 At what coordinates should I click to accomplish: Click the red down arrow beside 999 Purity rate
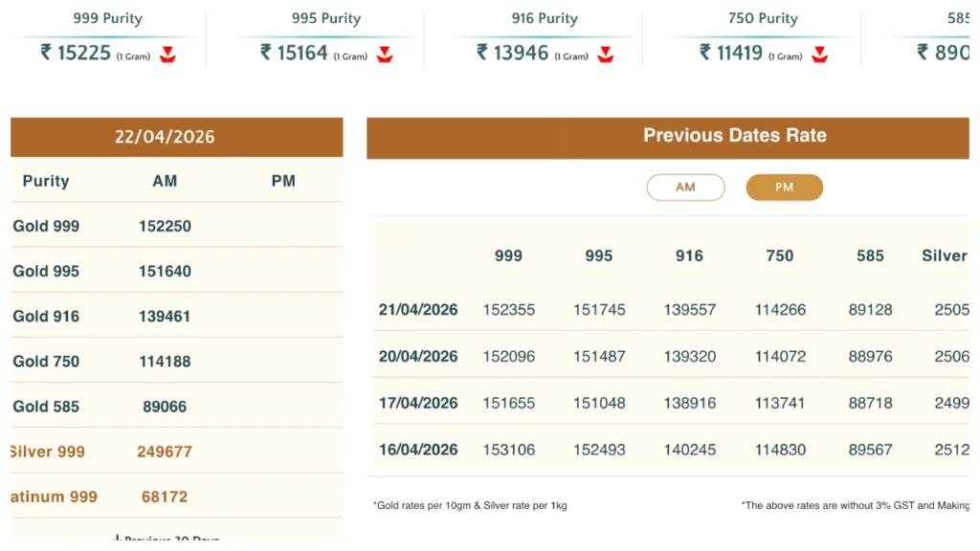[x=167, y=55]
